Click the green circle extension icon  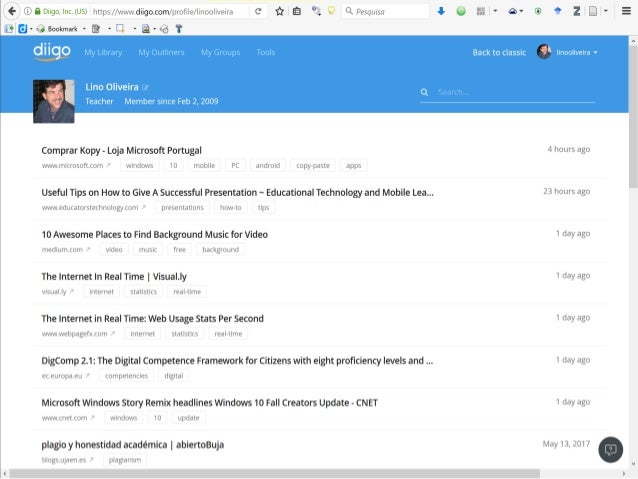[x=461, y=11]
